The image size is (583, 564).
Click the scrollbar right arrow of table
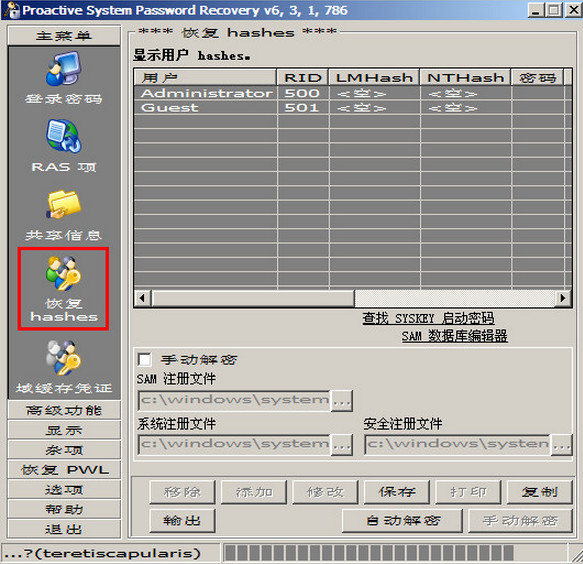(x=563, y=298)
